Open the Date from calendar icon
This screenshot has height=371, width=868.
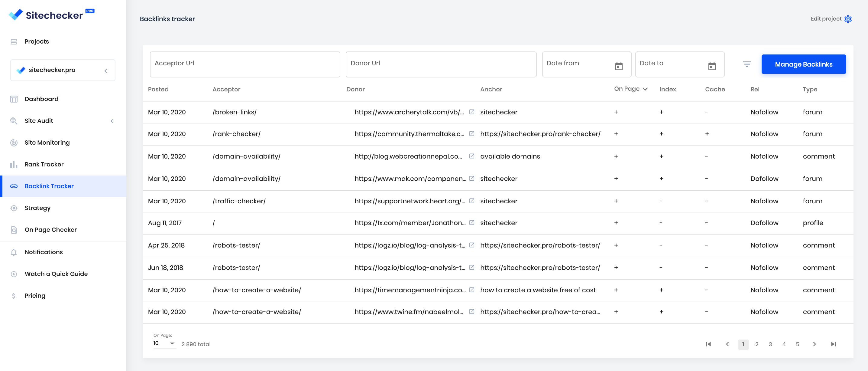pos(619,66)
